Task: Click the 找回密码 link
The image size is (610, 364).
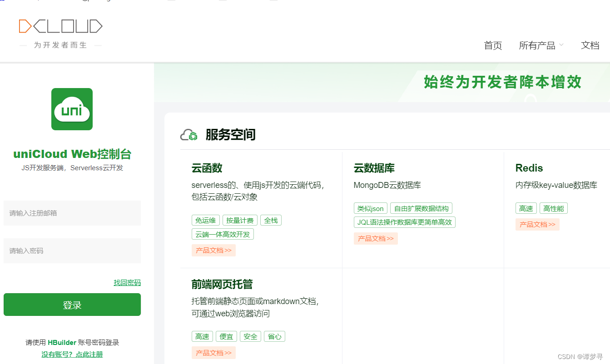Action: click(127, 283)
